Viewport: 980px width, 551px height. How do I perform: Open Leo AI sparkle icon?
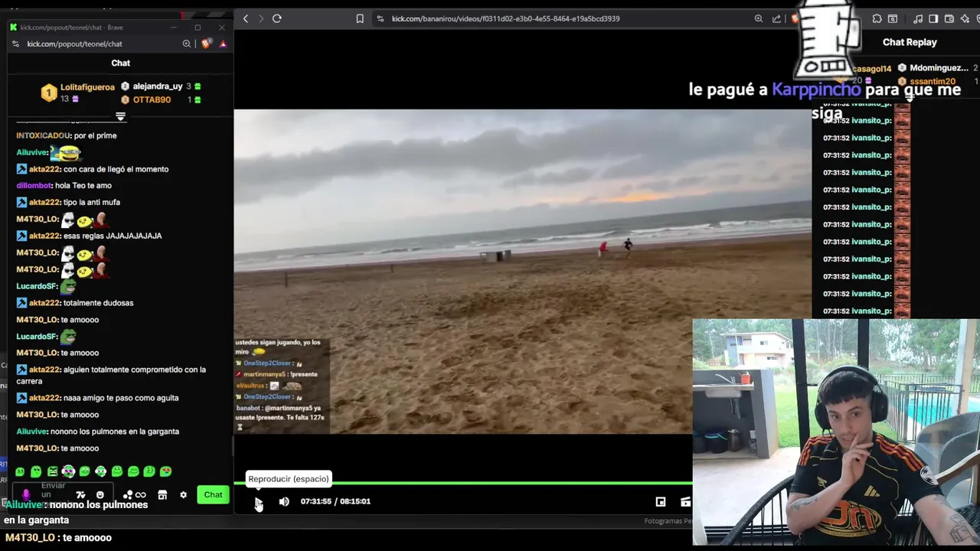pos(966,18)
